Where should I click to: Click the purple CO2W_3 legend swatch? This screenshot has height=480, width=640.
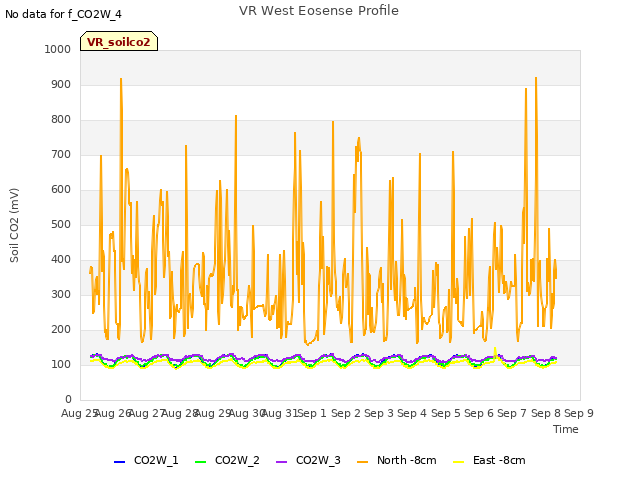pyautogui.click(x=282, y=461)
